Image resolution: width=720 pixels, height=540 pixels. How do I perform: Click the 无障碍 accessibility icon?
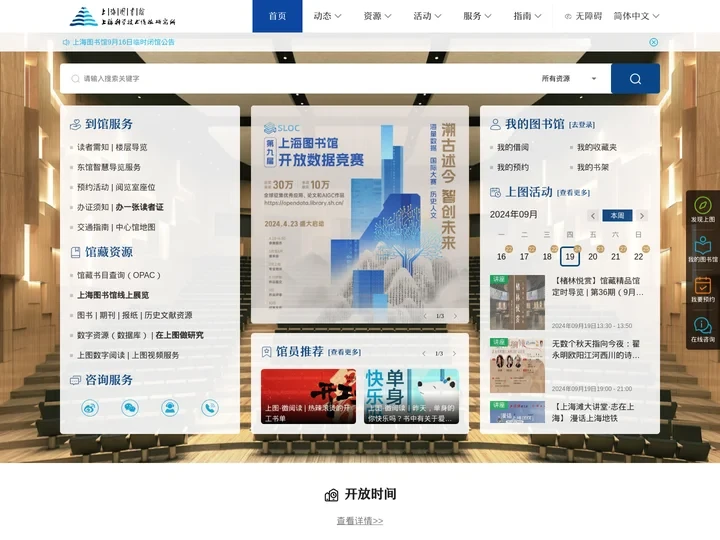[568, 17]
